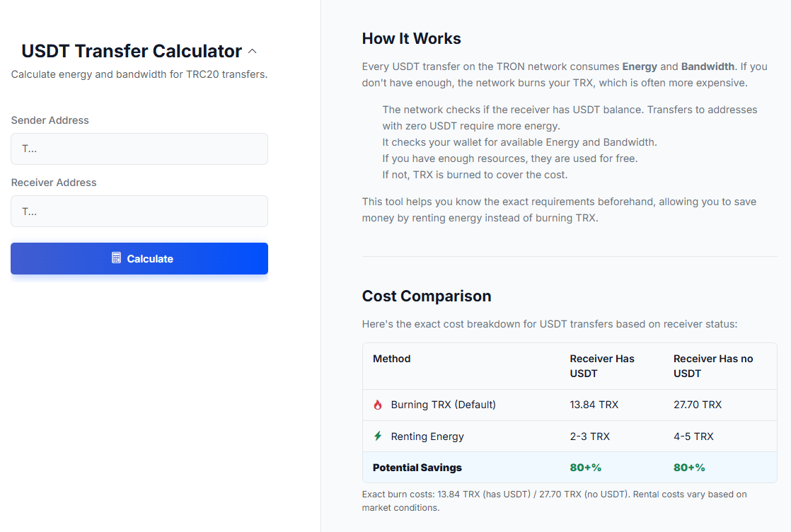Click the 4-5 TRX rental cost cell
The image size is (791, 532).
[x=693, y=436]
